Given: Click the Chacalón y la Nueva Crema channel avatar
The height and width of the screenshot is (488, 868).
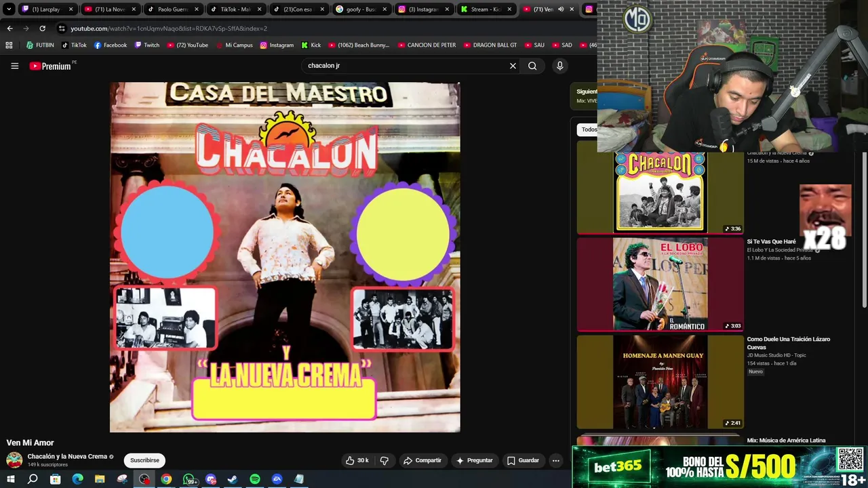Looking at the screenshot, I should [x=14, y=460].
